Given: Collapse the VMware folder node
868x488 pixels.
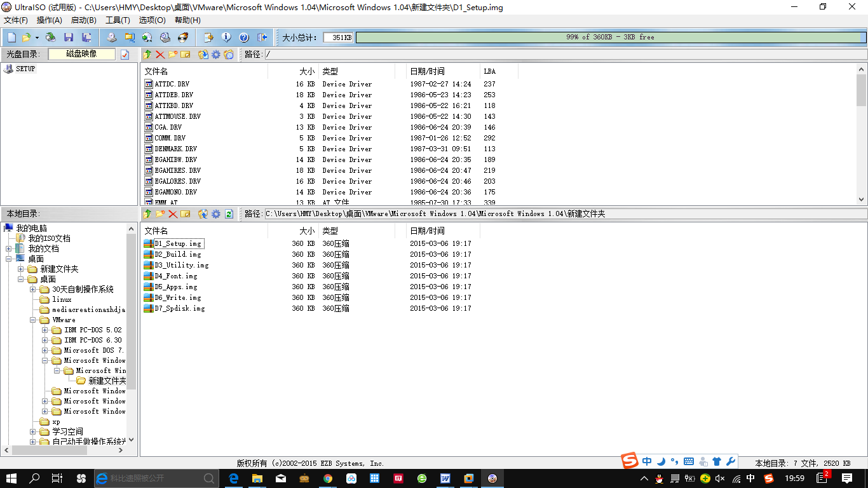Looking at the screenshot, I should pos(33,320).
